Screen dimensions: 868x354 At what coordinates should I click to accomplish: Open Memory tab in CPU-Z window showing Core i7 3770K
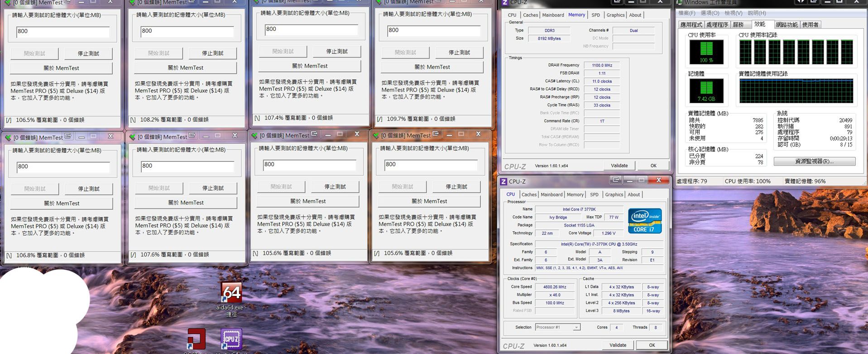(575, 194)
